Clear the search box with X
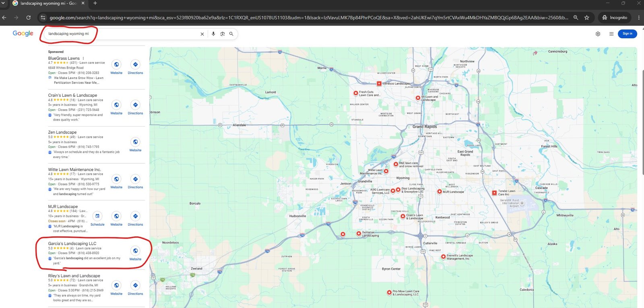The height and width of the screenshot is (308, 644). pyautogui.click(x=202, y=34)
